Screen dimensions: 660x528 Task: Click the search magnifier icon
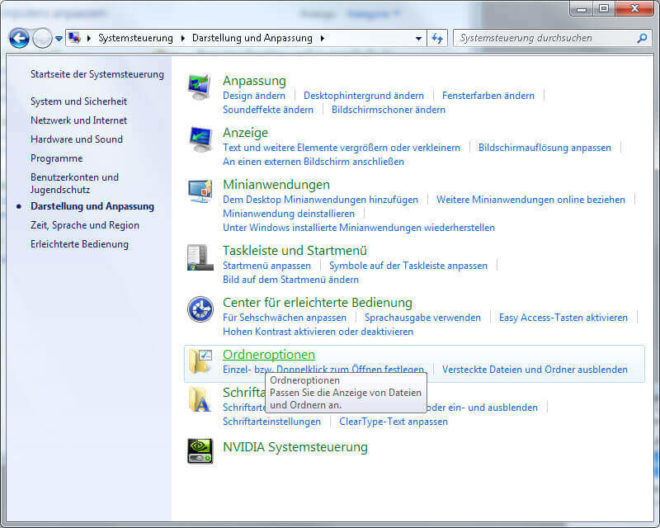click(642, 38)
